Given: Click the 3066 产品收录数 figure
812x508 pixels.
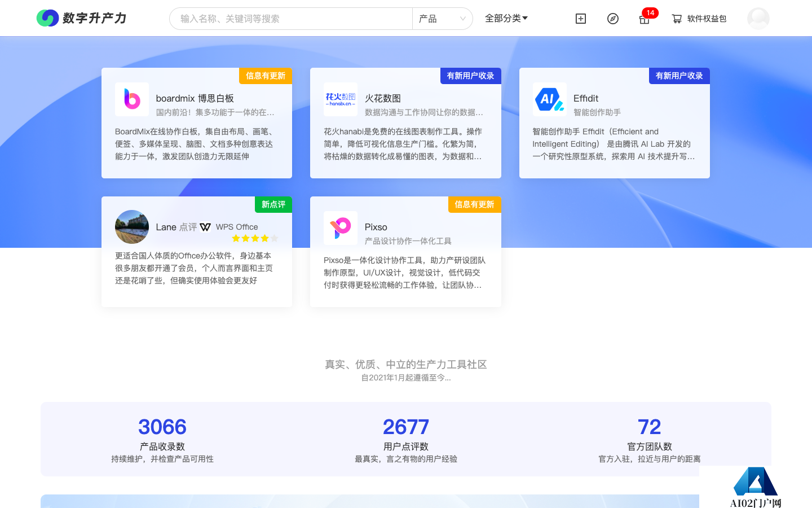Looking at the screenshot, I should click(x=162, y=427).
